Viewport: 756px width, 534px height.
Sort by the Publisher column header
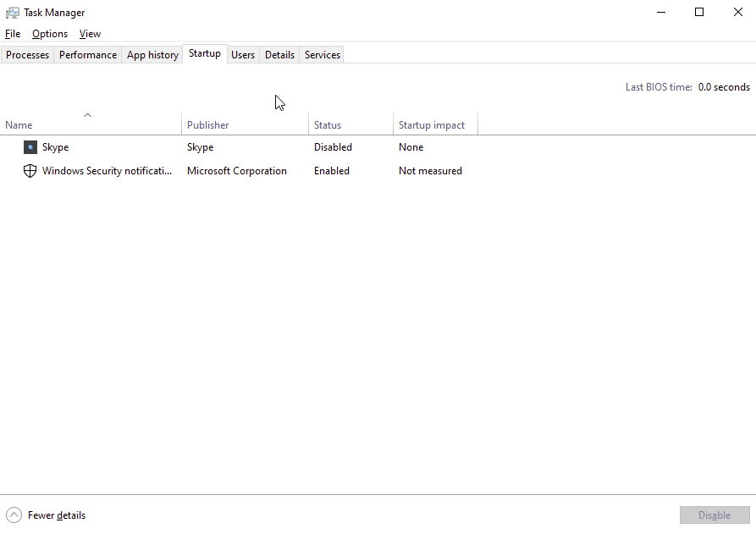coord(245,124)
